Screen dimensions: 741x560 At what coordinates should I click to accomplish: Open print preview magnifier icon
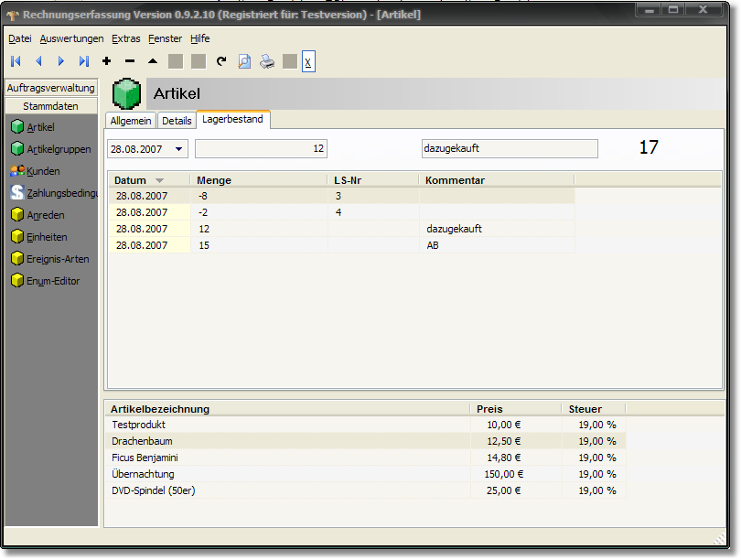244,61
